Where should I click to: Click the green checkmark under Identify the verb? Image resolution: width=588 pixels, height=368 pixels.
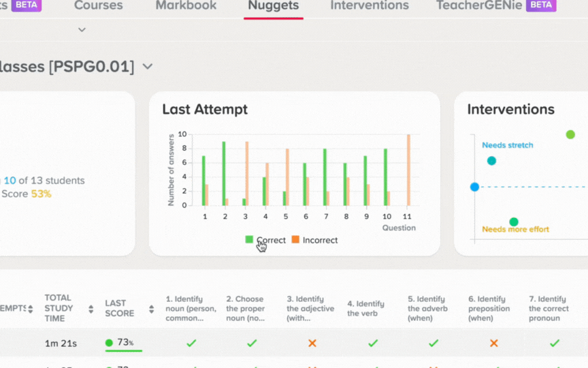pyautogui.click(x=373, y=343)
